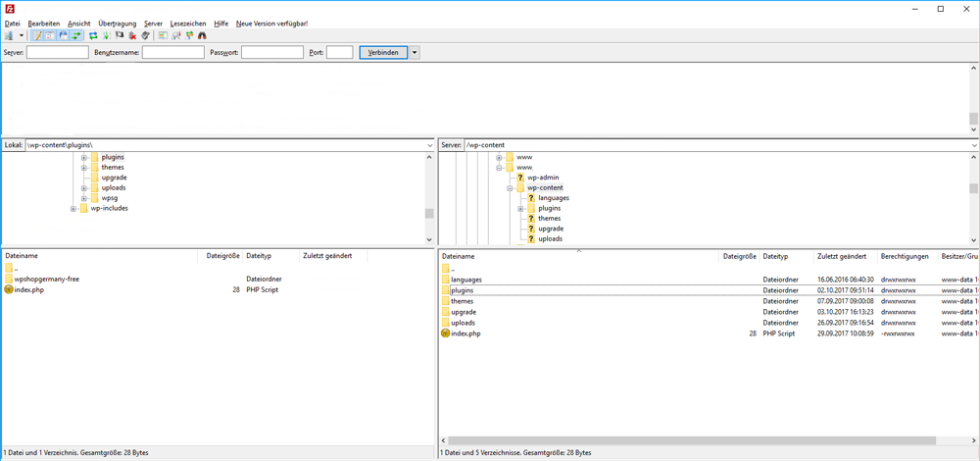Click reconnect to last server icon
The width and height of the screenshot is (980, 461).
(146, 35)
